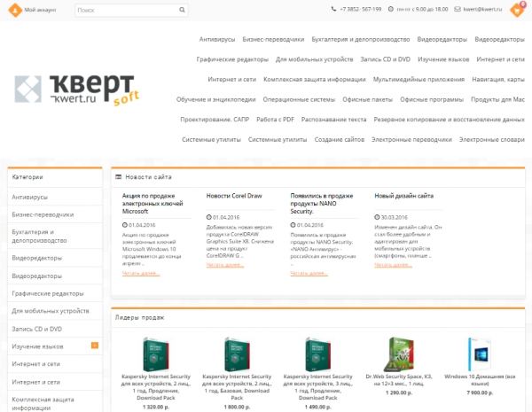
Task: Open Бизнес-переводчики in the top menu
Action: (273, 39)
